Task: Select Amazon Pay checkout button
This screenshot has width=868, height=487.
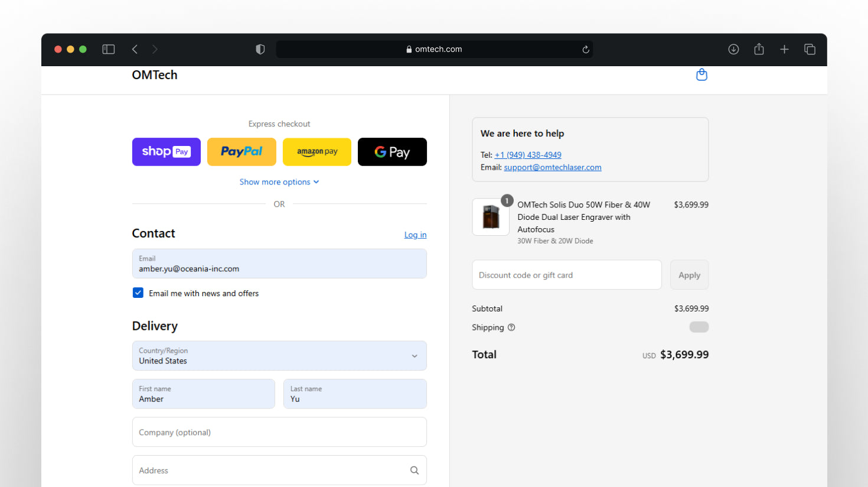Action: point(317,152)
